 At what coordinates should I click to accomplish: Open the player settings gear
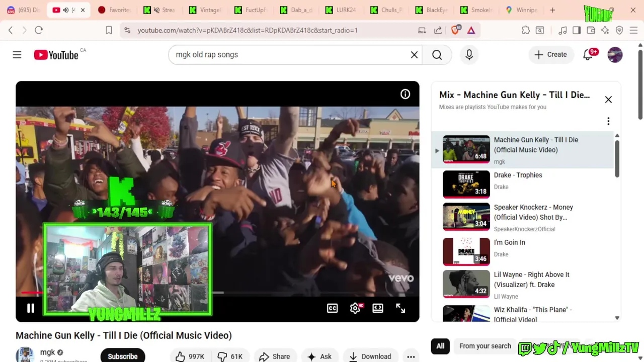[x=355, y=308]
